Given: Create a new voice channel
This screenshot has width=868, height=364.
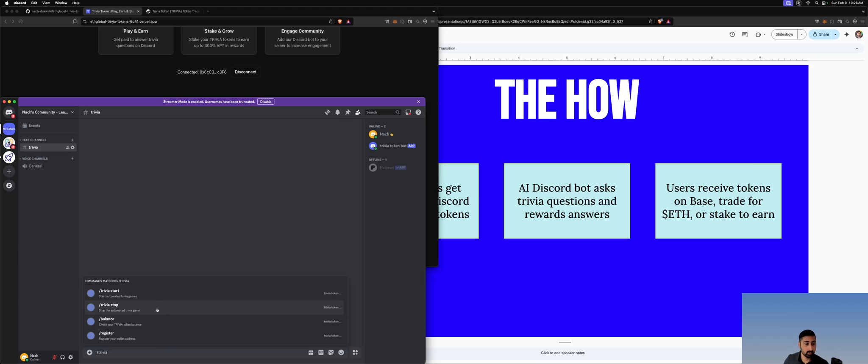Looking at the screenshot, I should click(x=72, y=159).
